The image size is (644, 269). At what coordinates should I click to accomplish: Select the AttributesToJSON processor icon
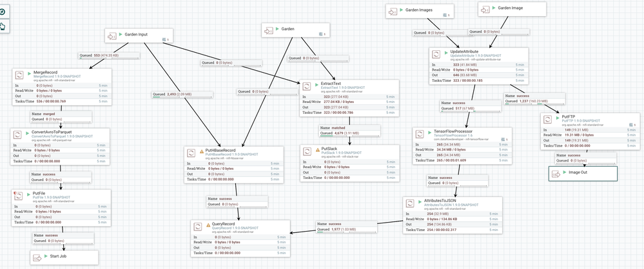(410, 203)
